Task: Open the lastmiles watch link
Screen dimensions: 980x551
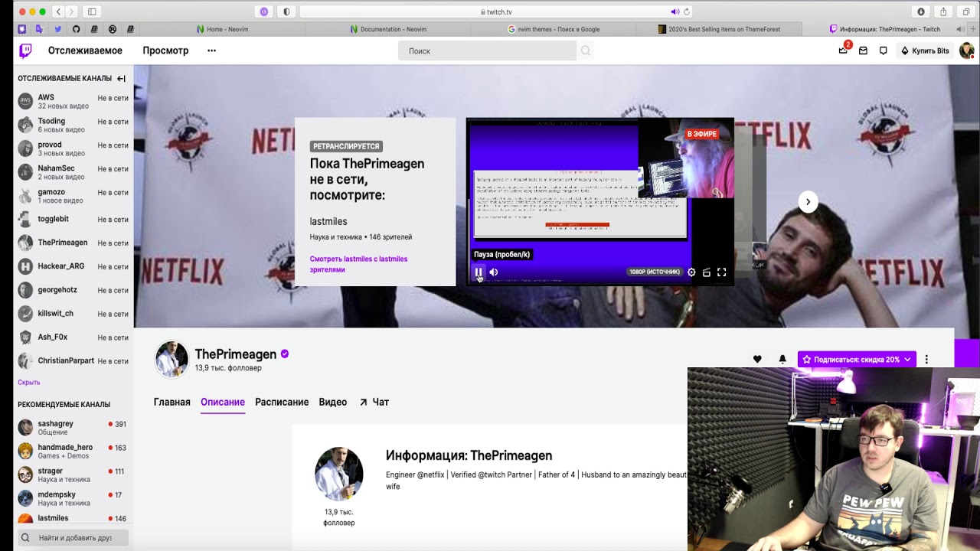Action: (358, 264)
